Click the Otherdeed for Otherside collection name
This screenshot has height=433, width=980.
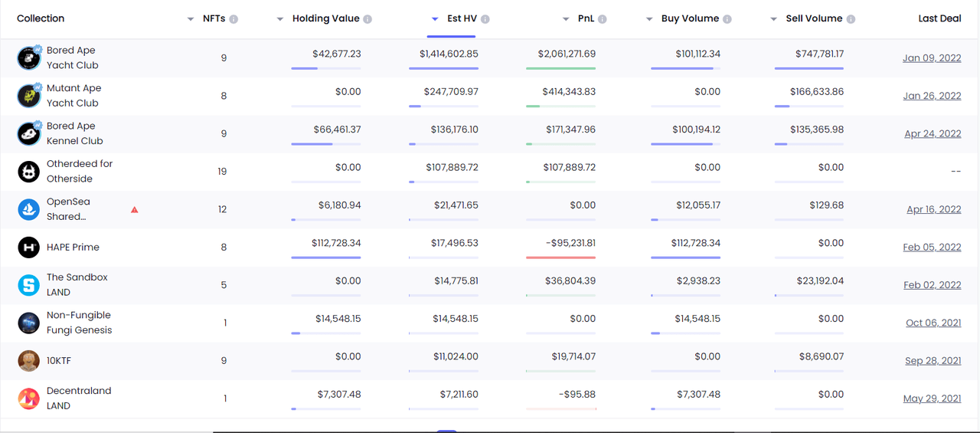pyautogui.click(x=80, y=171)
